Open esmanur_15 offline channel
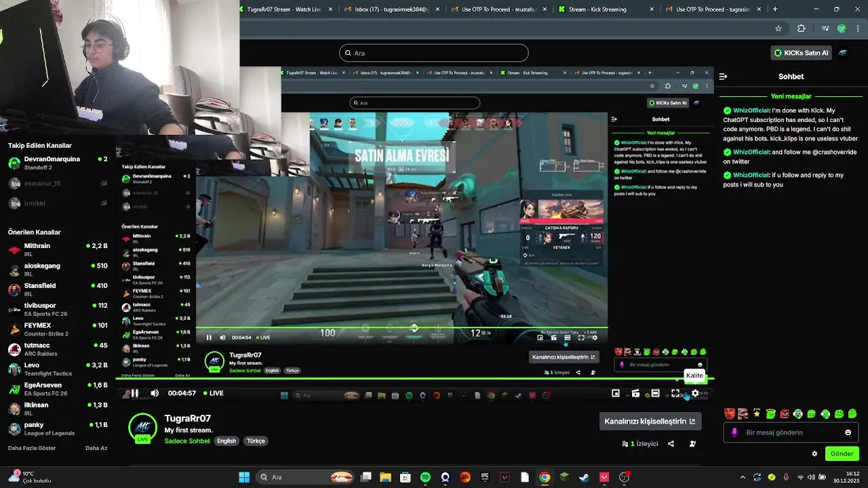868x488 pixels. 58,183
